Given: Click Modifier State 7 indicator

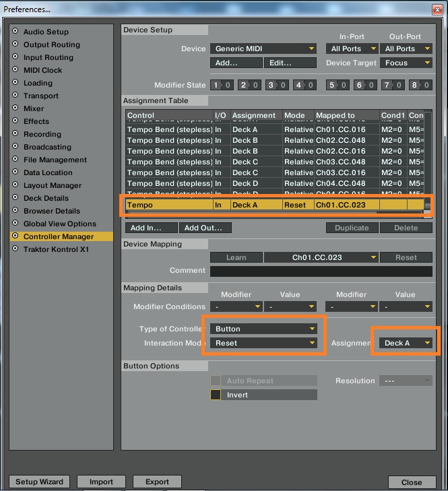Looking at the screenshot, I should coord(393,85).
